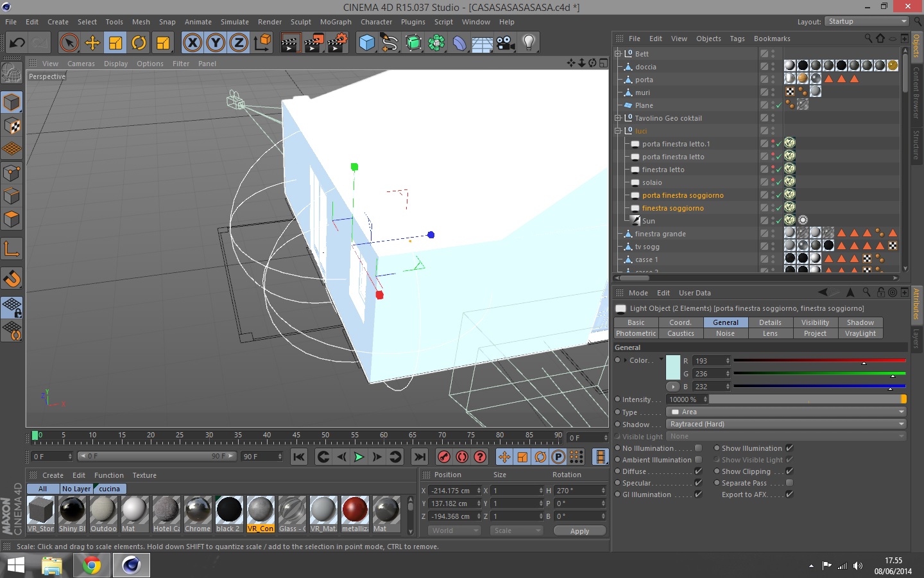Image resolution: width=924 pixels, height=578 pixels.
Task: Uncheck the Specular checkbox
Action: tap(698, 483)
